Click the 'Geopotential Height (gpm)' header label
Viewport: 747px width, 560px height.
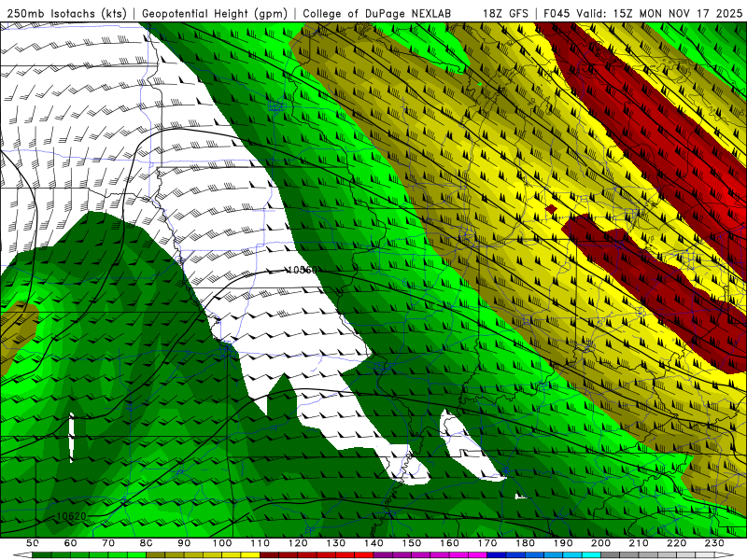(x=215, y=13)
